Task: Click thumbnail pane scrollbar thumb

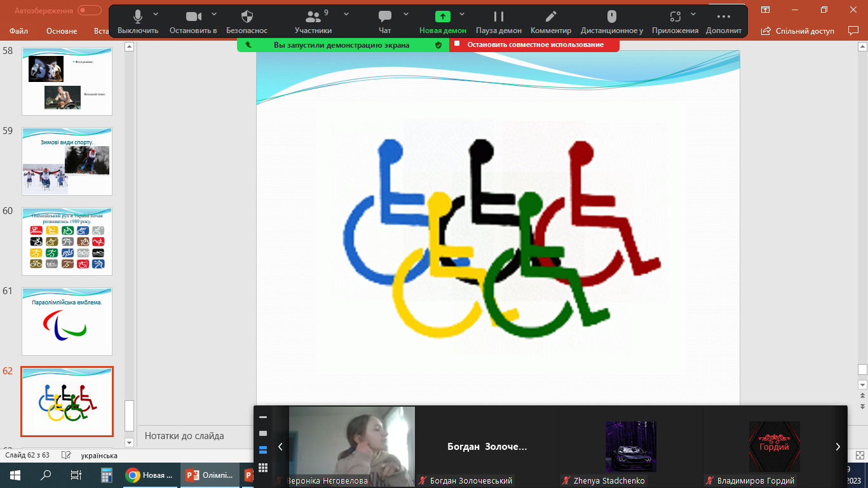Action: click(x=129, y=416)
